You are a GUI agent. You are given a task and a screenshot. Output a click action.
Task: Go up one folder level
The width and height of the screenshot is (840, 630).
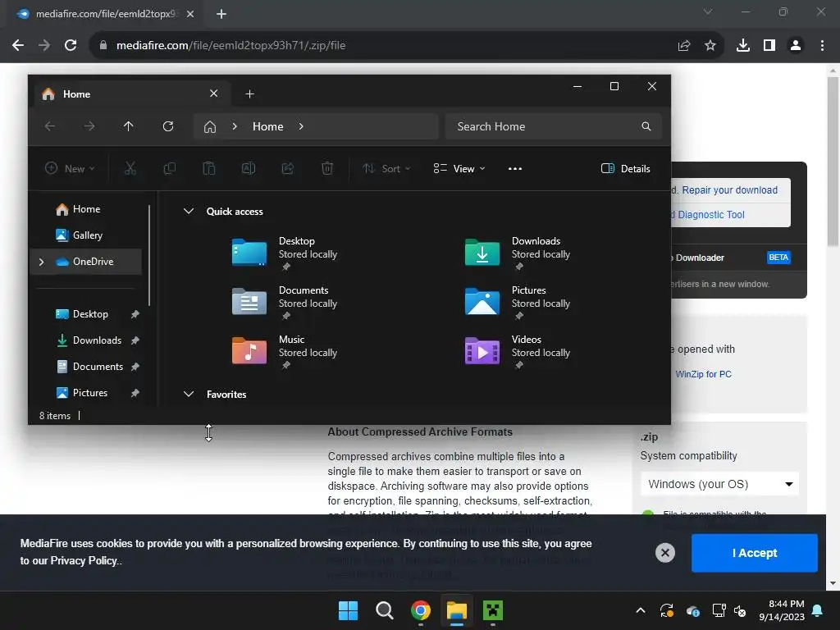(129, 126)
